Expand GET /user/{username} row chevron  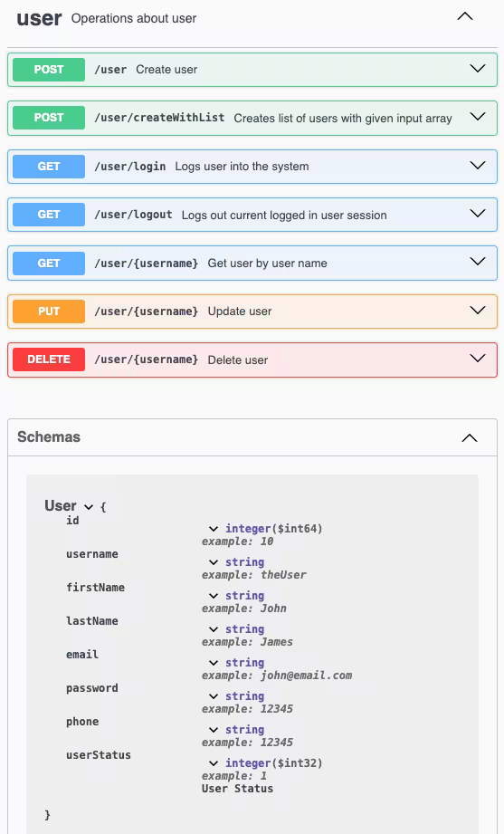[478, 262]
